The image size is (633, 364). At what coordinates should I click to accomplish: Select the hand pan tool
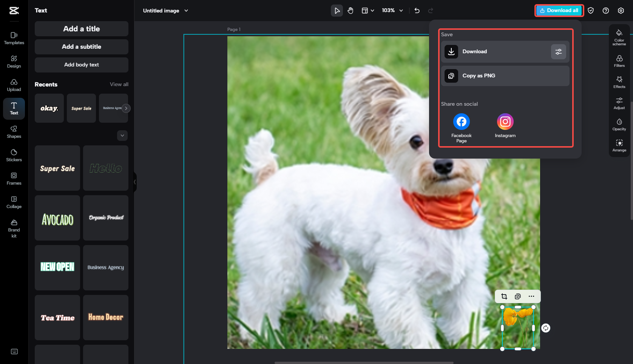(x=350, y=11)
